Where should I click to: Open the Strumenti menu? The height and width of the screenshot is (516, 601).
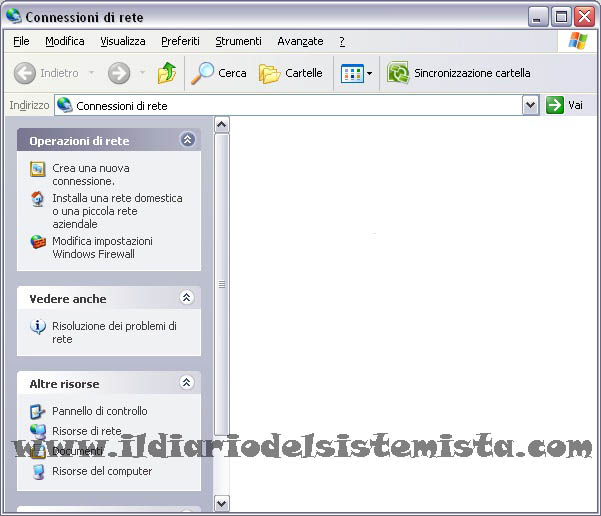(238, 41)
